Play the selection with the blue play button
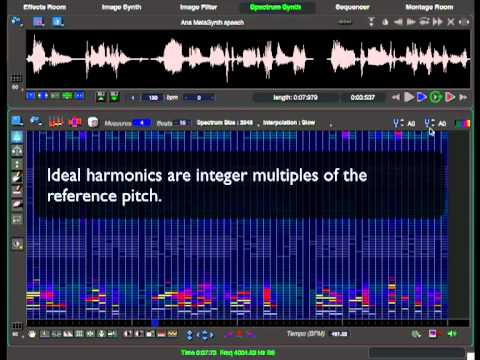480x360 pixels. [x=422, y=97]
